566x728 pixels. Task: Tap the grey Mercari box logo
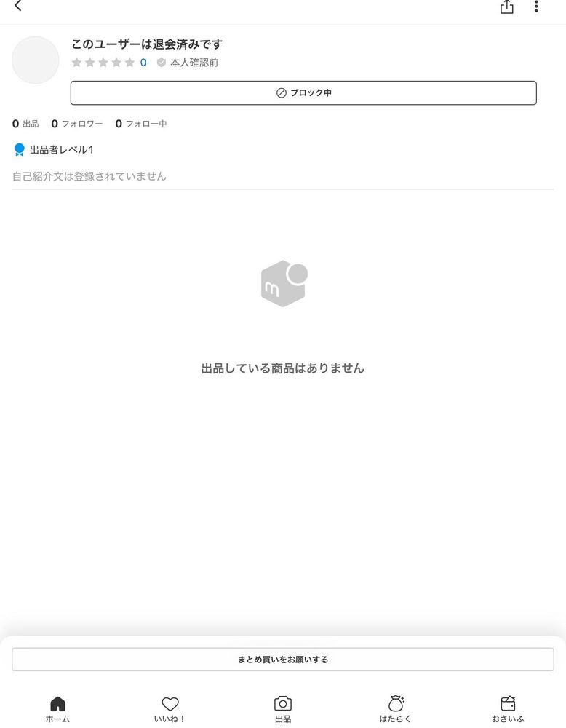coord(284,284)
